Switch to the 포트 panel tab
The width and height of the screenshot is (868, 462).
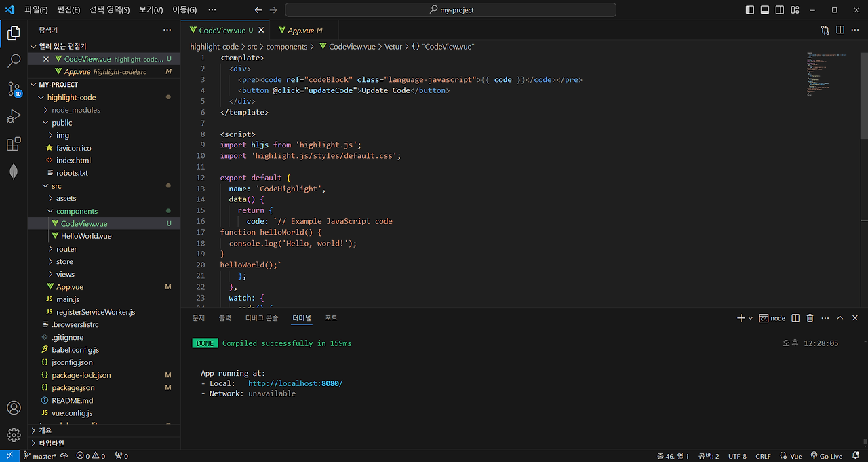[331, 317]
